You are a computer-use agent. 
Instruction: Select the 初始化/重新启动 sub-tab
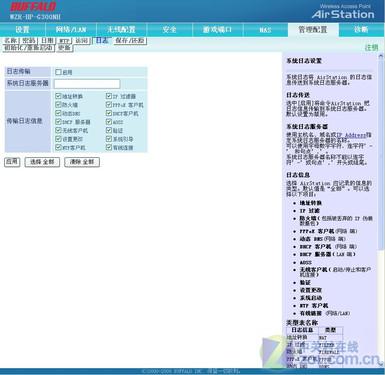[x=29, y=48]
